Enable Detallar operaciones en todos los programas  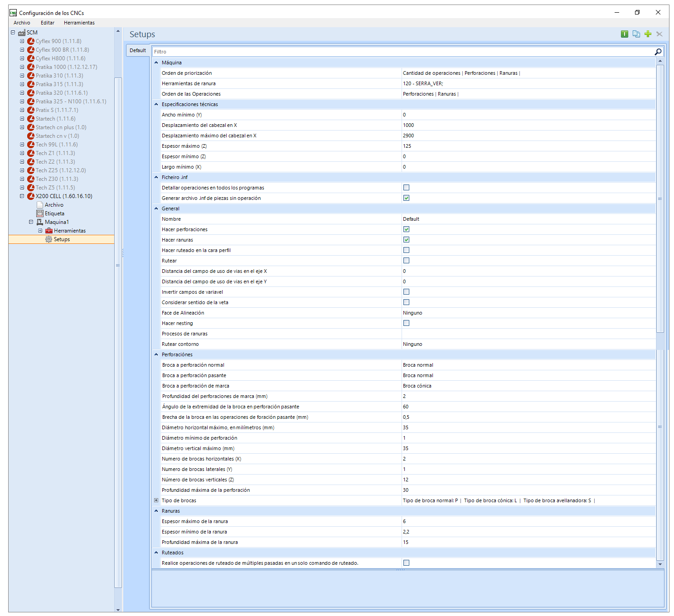(406, 188)
